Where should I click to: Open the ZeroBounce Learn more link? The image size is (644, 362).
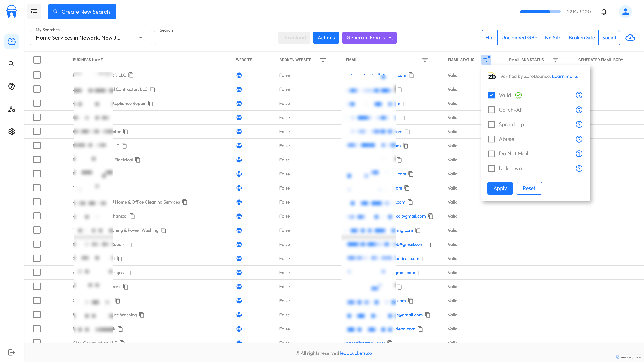point(565,76)
